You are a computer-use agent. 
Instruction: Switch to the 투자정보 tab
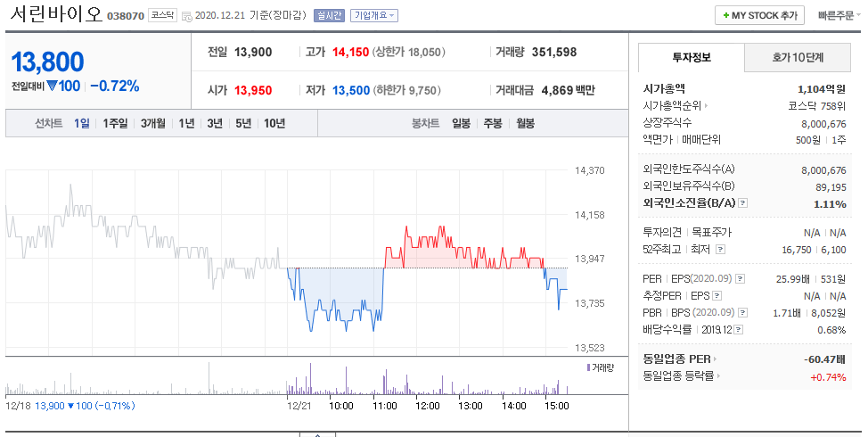click(x=692, y=57)
